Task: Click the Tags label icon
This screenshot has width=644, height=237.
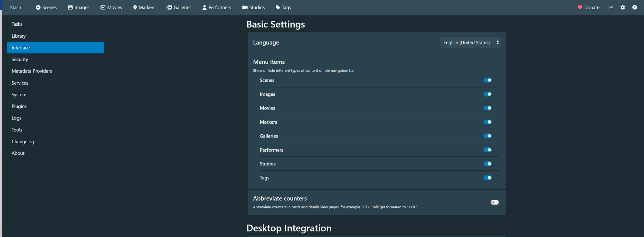Action: click(x=278, y=7)
